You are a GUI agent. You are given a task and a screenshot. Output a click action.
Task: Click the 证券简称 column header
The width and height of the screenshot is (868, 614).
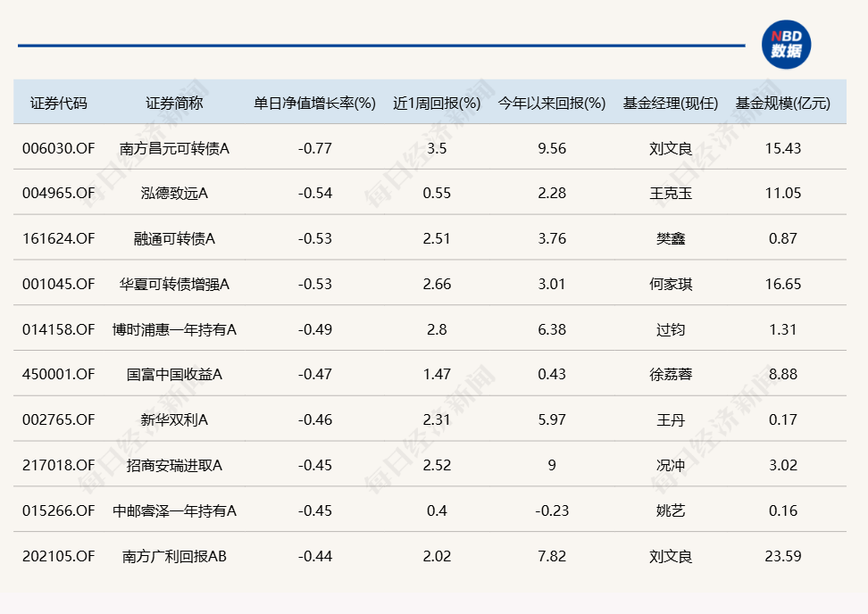(x=174, y=103)
